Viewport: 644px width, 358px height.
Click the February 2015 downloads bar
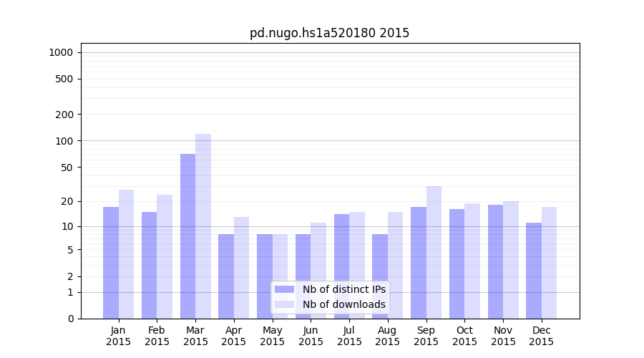pos(165,256)
